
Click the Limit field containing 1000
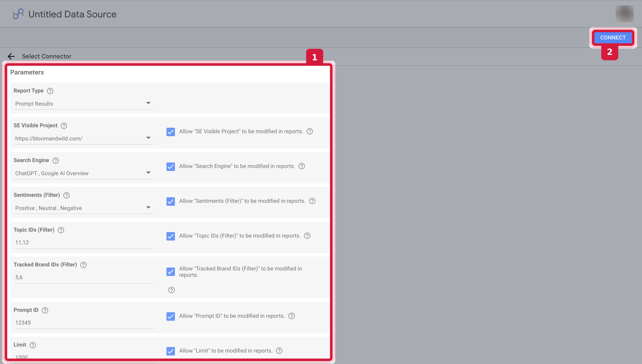[84, 357]
